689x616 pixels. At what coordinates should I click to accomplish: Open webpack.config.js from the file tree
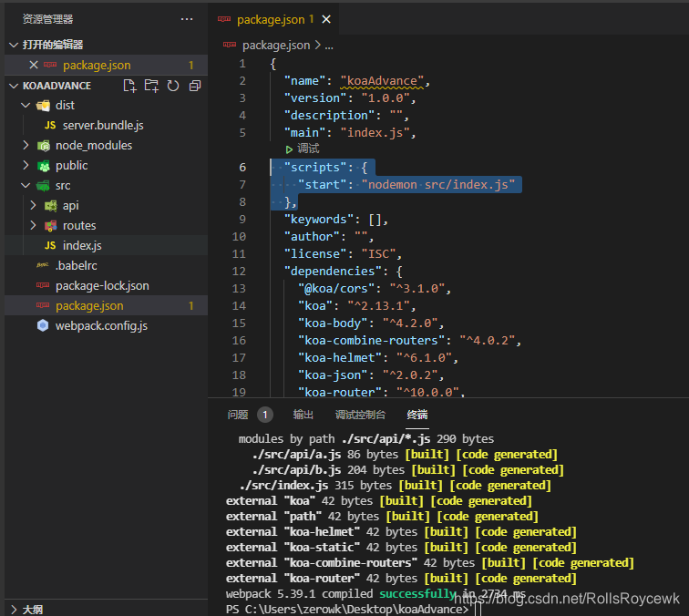pos(101,326)
